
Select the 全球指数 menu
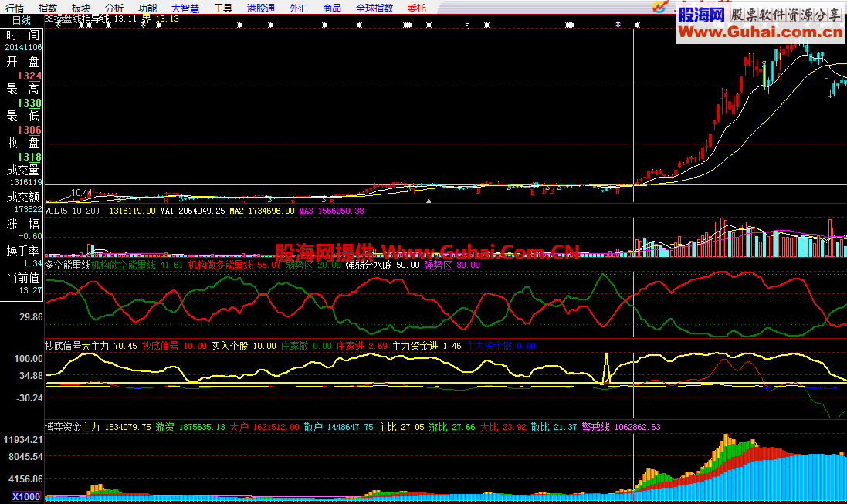(374, 8)
